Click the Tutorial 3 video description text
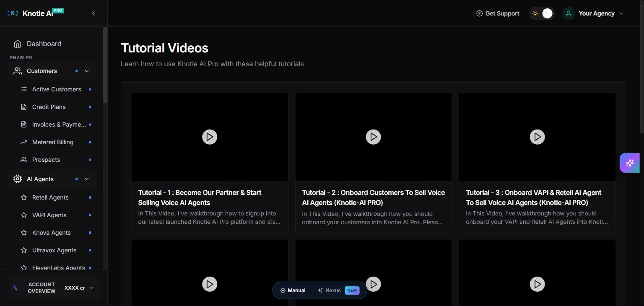Viewport: 644px width, 306px height. click(537, 218)
